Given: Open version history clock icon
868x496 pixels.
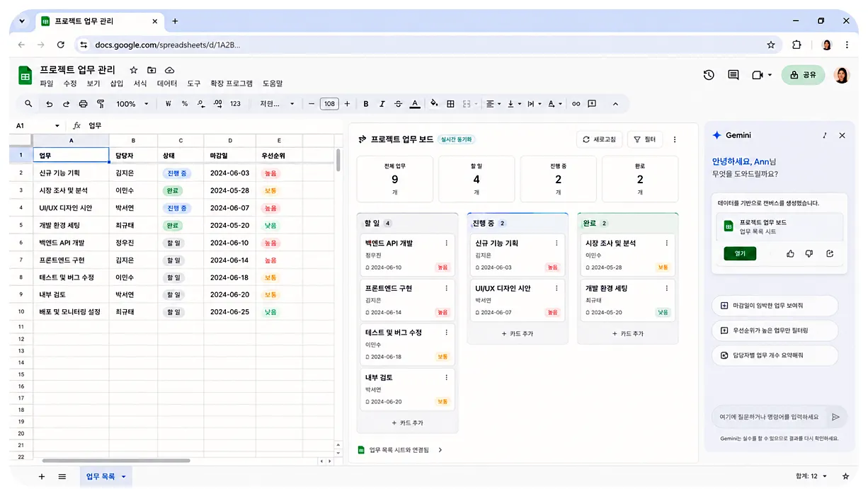Looking at the screenshot, I should [709, 75].
